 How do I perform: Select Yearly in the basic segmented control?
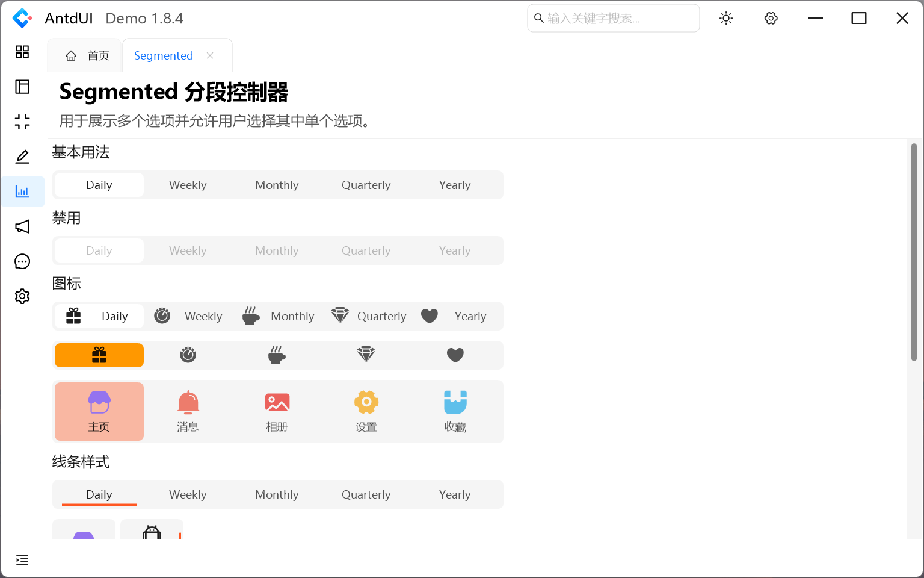[x=455, y=185]
